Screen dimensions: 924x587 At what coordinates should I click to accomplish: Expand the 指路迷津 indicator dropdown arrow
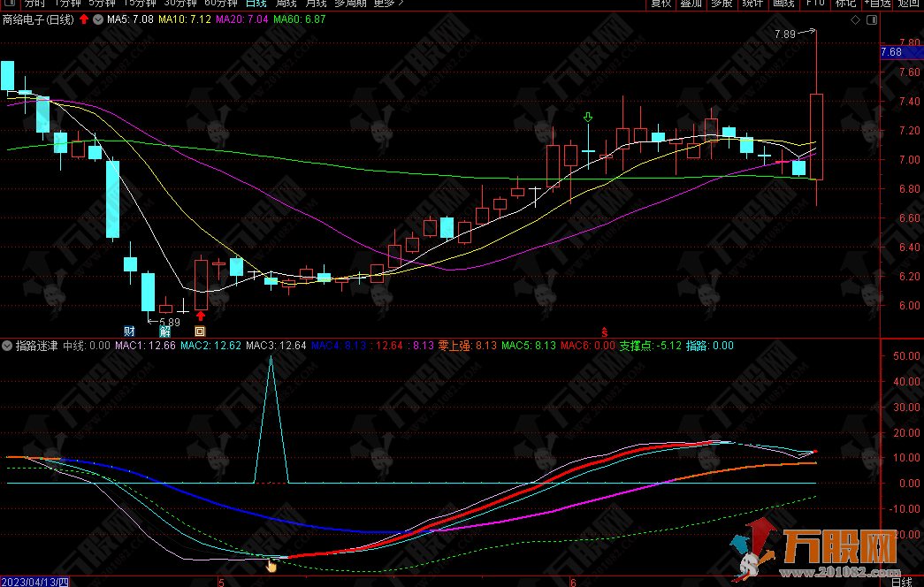pyautogui.click(x=7, y=346)
